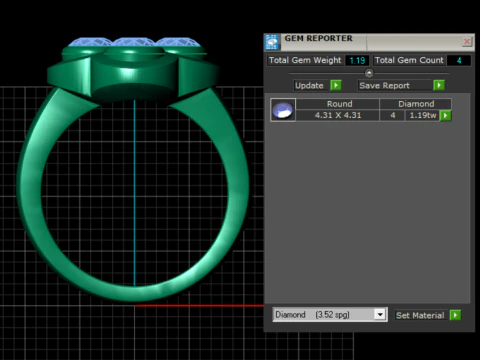Viewport: 480px width, 360px height.
Task: Click the GEM REPORTER title bar
Action: (370, 42)
